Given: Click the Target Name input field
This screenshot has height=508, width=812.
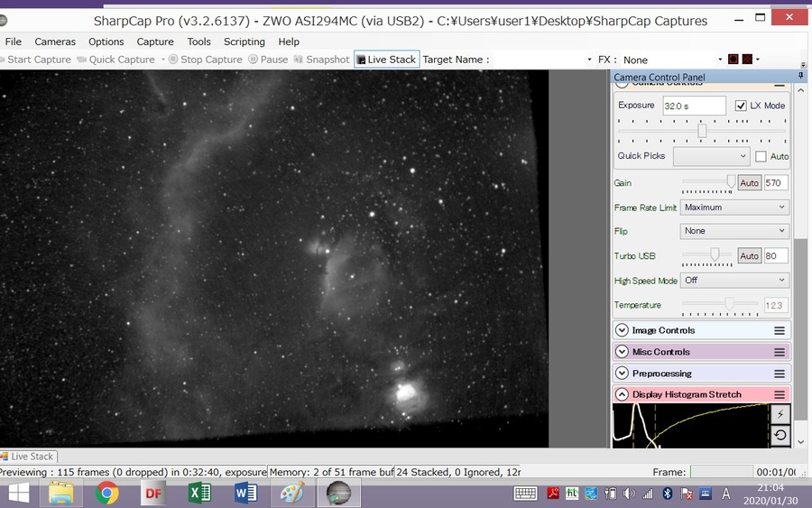Looking at the screenshot, I should (x=539, y=60).
